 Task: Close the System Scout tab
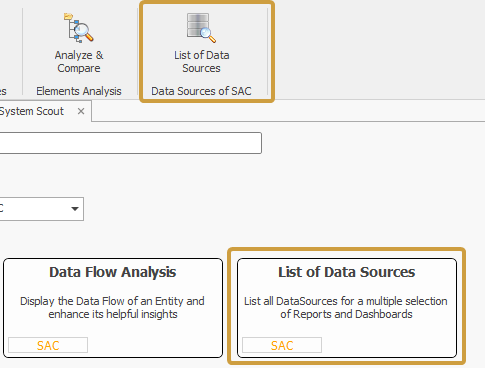pos(81,111)
